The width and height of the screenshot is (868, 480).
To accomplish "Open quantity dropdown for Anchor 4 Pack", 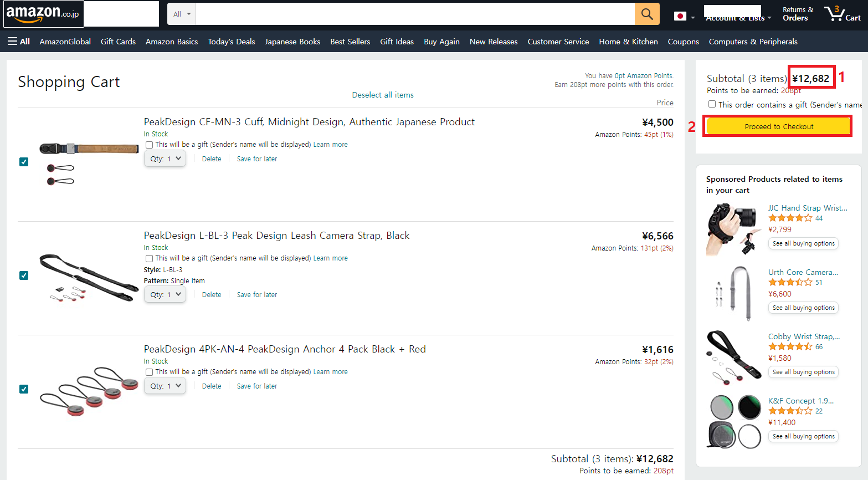I will [165, 386].
